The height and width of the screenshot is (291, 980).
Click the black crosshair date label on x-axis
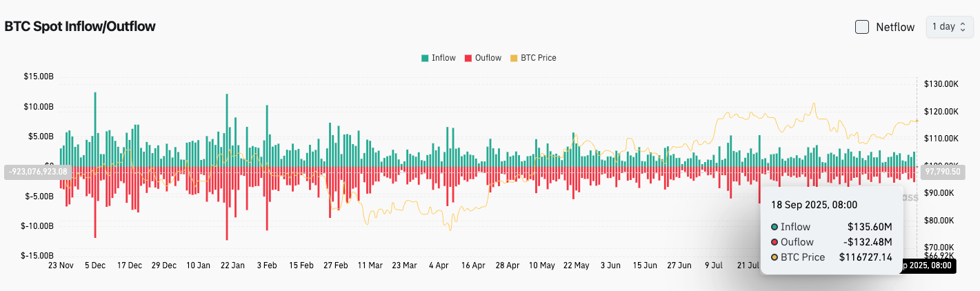click(x=928, y=265)
